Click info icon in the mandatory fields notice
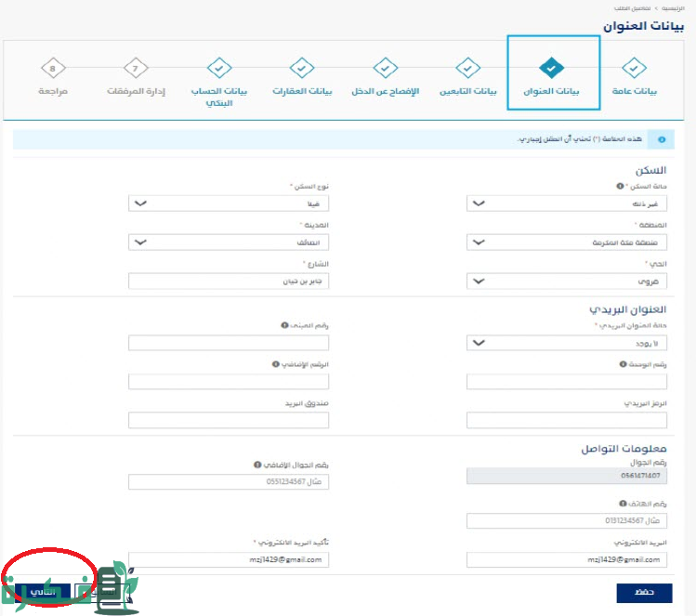The image size is (696, 616). coord(662,139)
